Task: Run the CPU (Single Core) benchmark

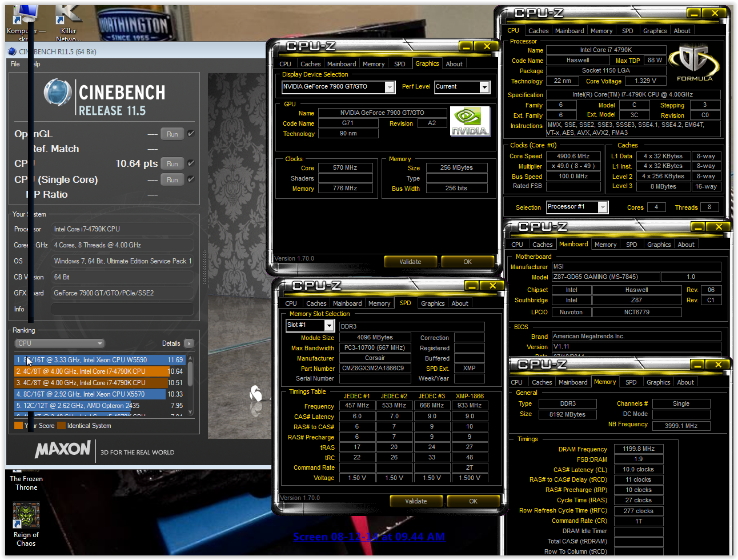Action: [x=173, y=179]
